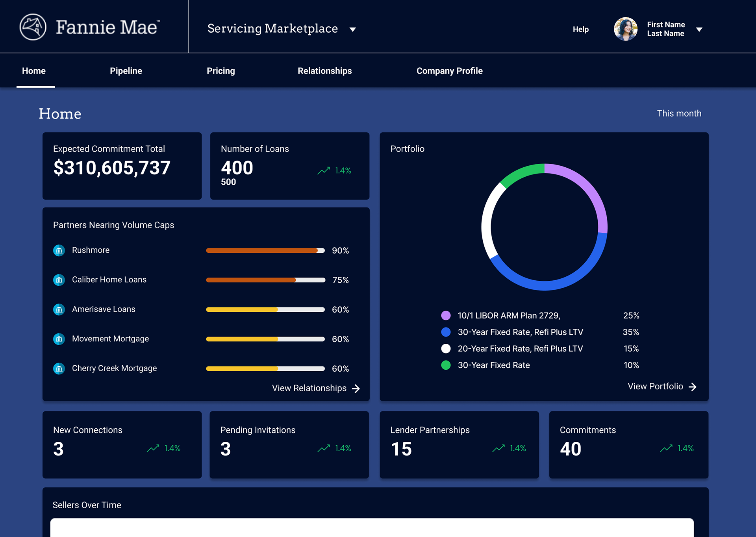Click the trend arrow icon in Number of Loans

coord(324,170)
